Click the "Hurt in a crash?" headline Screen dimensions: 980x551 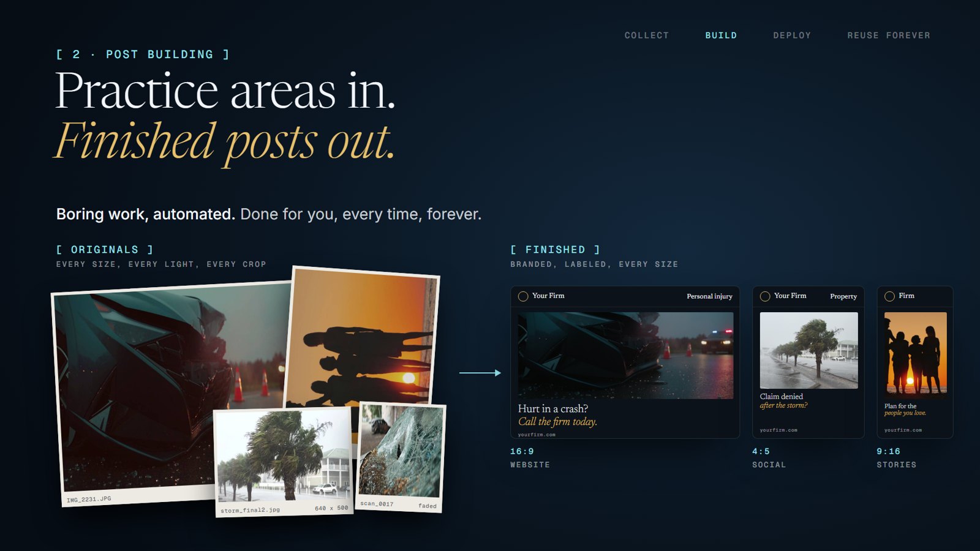553,409
